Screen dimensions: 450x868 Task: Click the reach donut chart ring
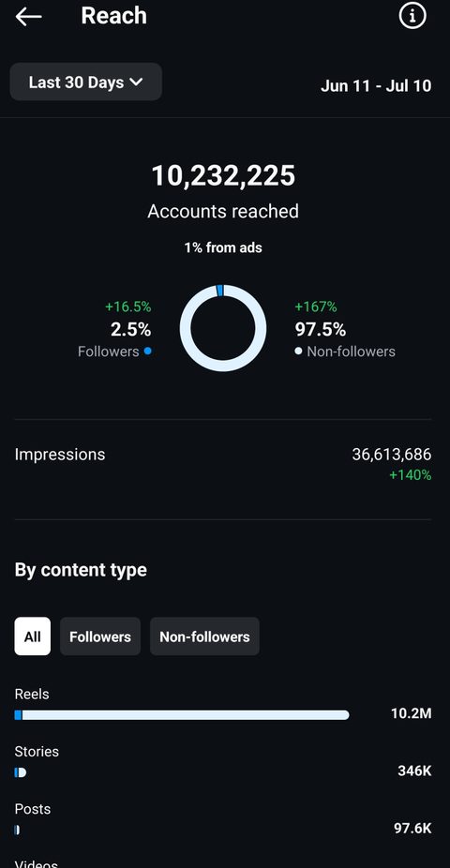[x=223, y=328]
